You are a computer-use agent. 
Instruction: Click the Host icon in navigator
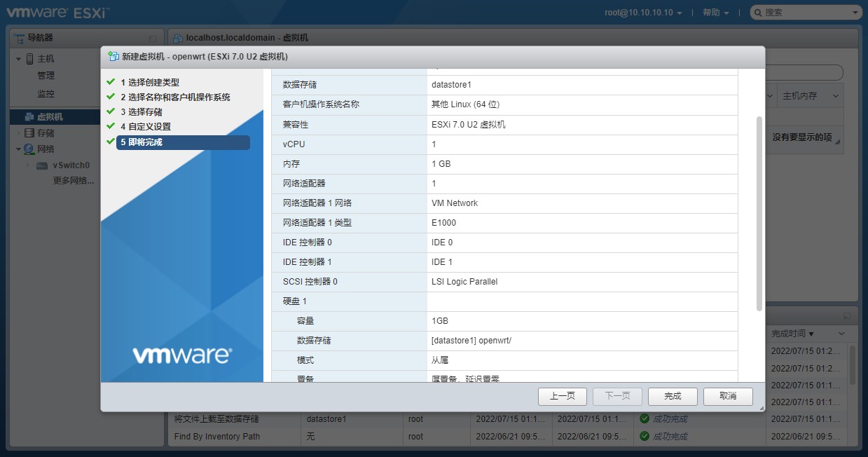point(29,59)
